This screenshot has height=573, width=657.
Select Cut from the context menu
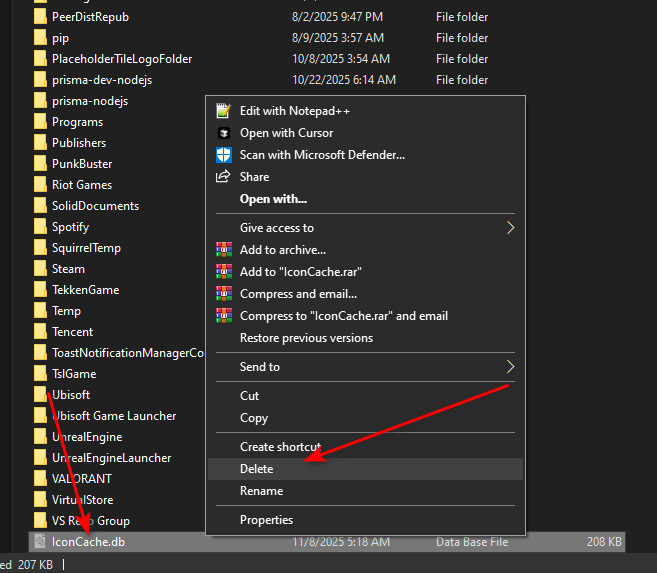tap(365, 396)
